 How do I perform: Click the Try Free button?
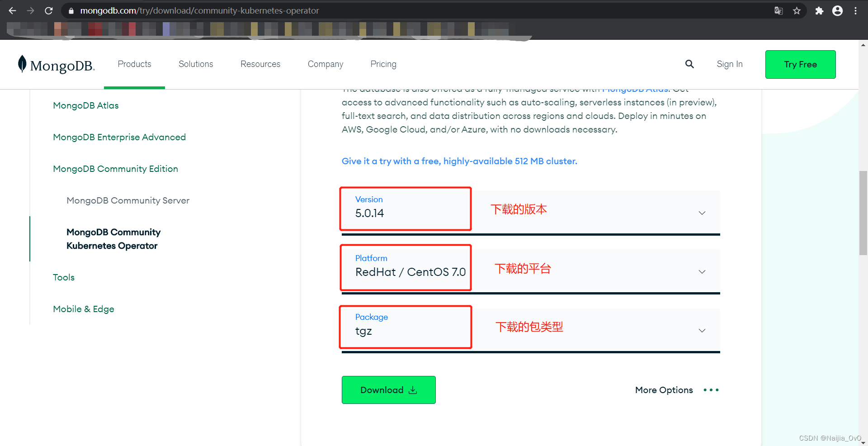pos(800,64)
